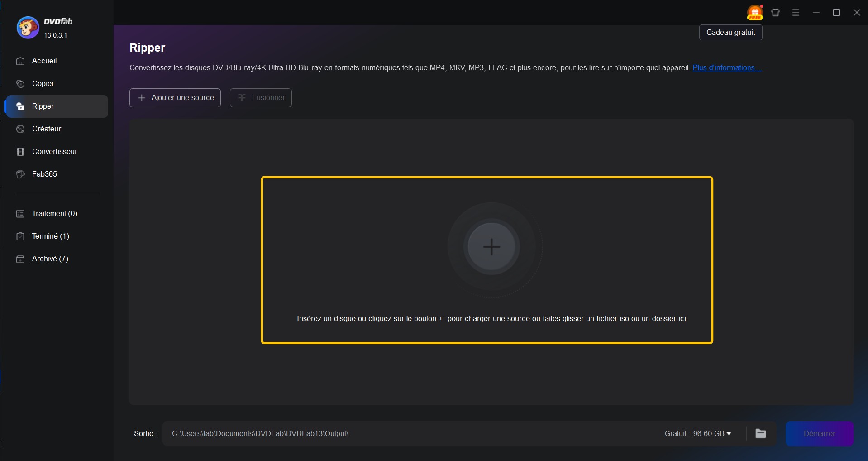Click the round plus button to load a source
The width and height of the screenshot is (868, 461).
pos(491,247)
